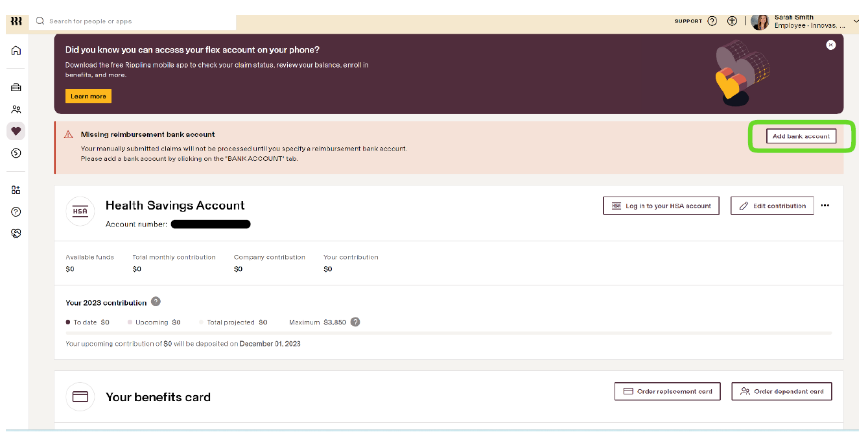The image size is (868, 445).
Task: Click the Support question mark icon
Action: click(712, 21)
